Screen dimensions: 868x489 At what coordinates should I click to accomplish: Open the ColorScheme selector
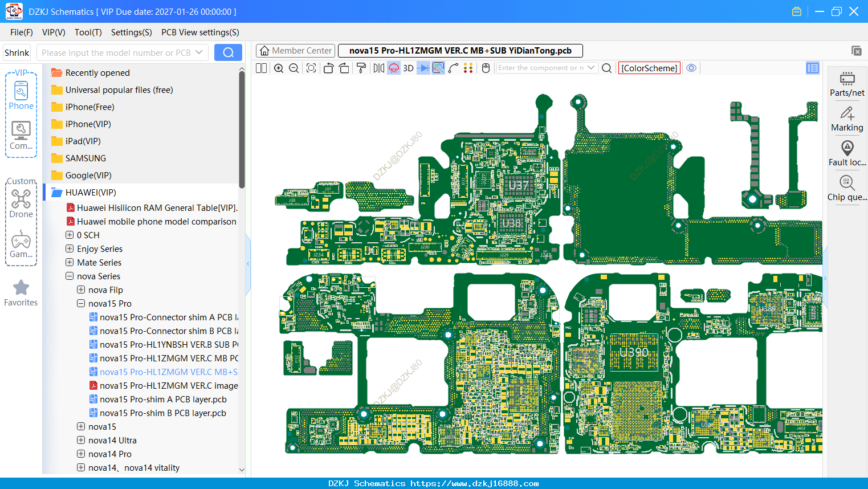[x=649, y=68]
